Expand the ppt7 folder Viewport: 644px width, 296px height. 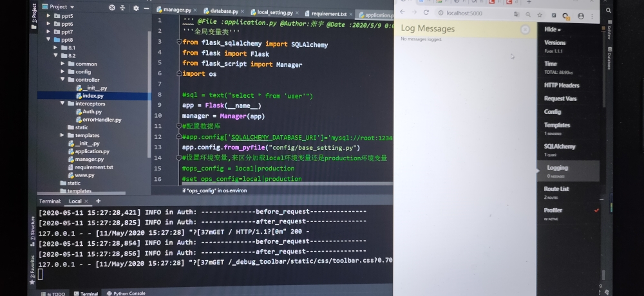[48, 32]
